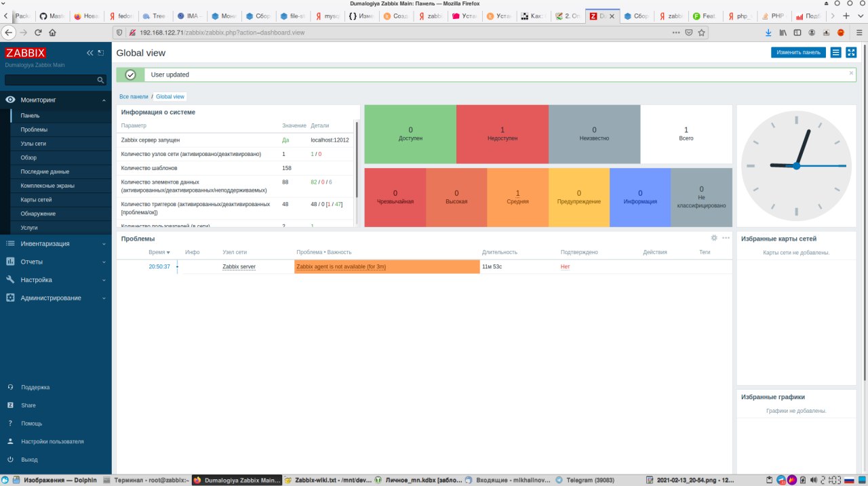Click the ZABBIX logo
Viewport: 868px width, 486px height.
(26, 53)
